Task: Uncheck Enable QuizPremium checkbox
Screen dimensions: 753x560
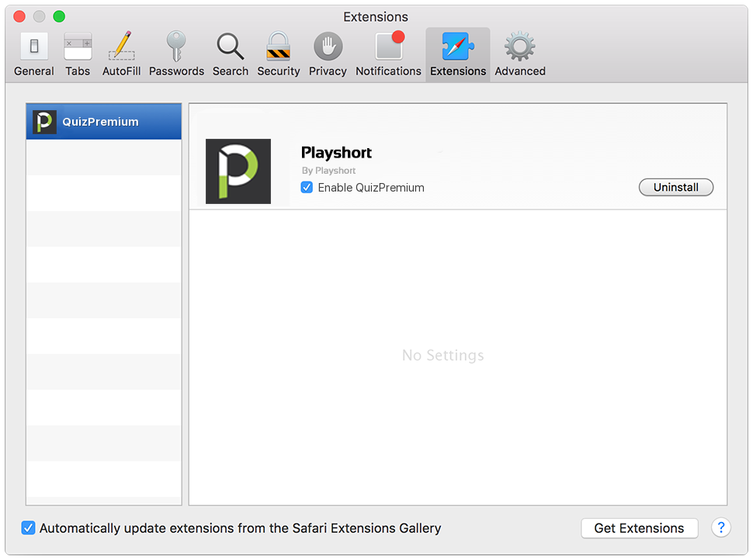Action: tap(307, 187)
